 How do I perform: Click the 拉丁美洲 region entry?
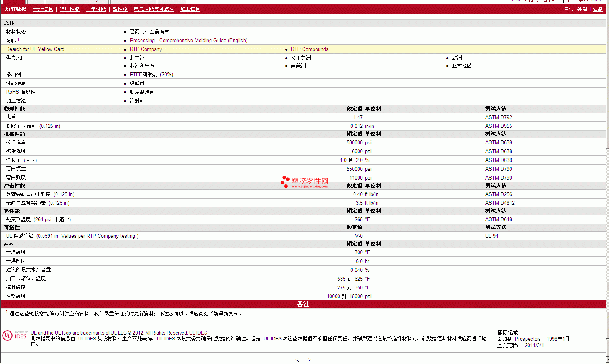pyautogui.click(x=301, y=58)
